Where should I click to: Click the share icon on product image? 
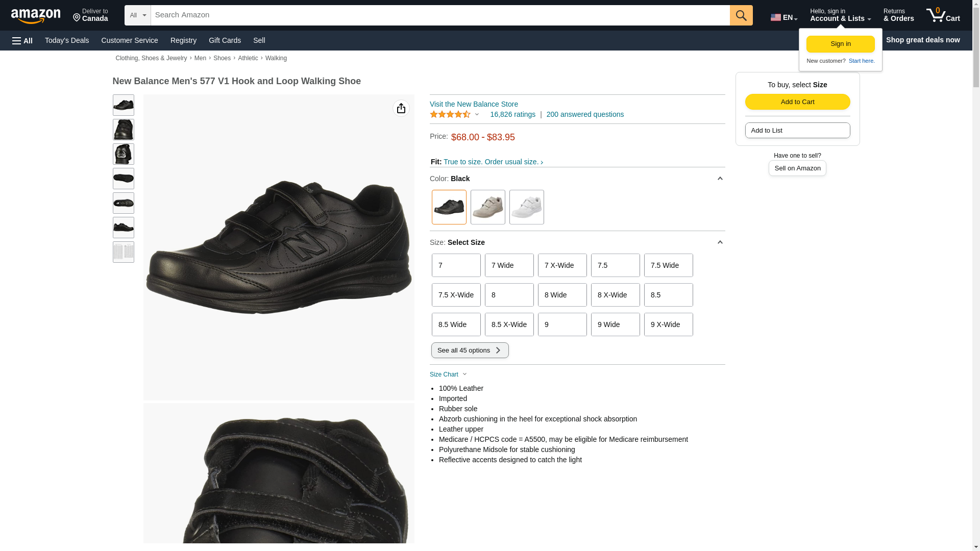(401, 108)
